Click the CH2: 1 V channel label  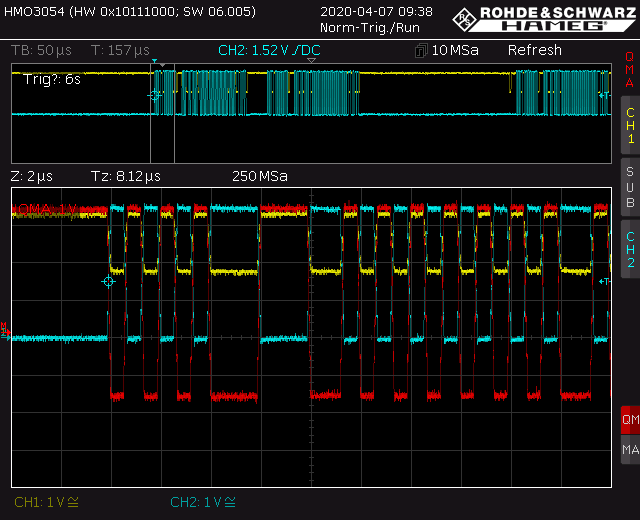pos(204,502)
